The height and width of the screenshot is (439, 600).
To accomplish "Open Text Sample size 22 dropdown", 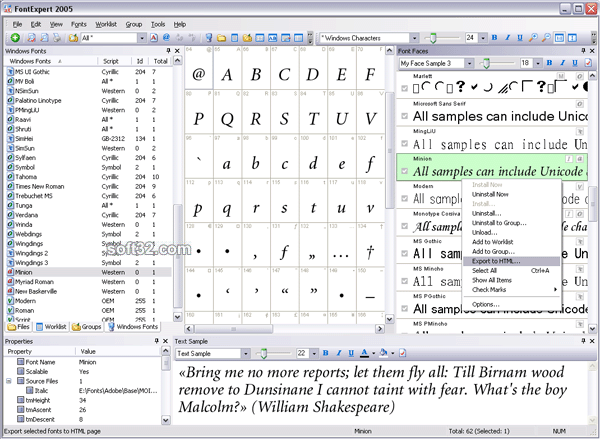I will coord(314,353).
